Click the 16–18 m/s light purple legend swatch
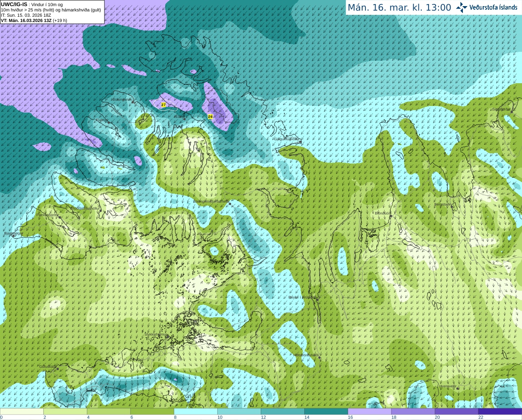522x420 pixels. click(369, 411)
